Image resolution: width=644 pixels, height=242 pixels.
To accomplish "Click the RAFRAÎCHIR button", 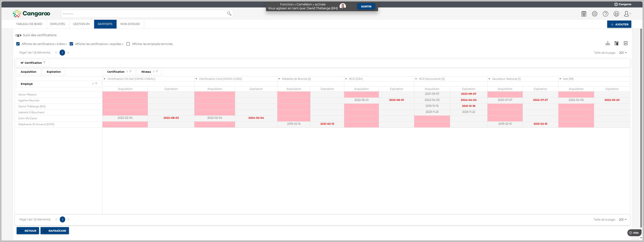I will click(x=55, y=231).
